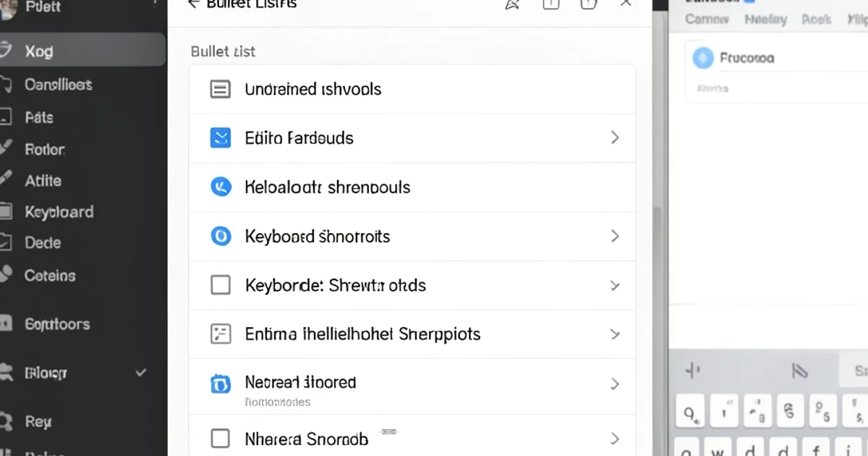Select the Keyboard Shortcuts keyboard icon
The image size is (868, 456).
(x=221, y=236)
